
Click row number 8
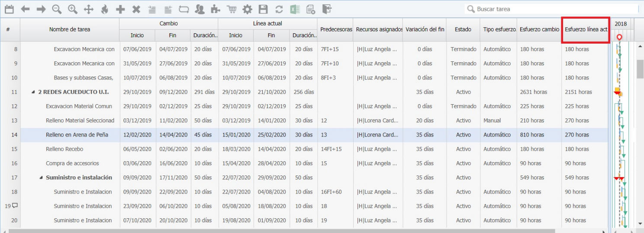pyautogui.click(x=16, y=49)
